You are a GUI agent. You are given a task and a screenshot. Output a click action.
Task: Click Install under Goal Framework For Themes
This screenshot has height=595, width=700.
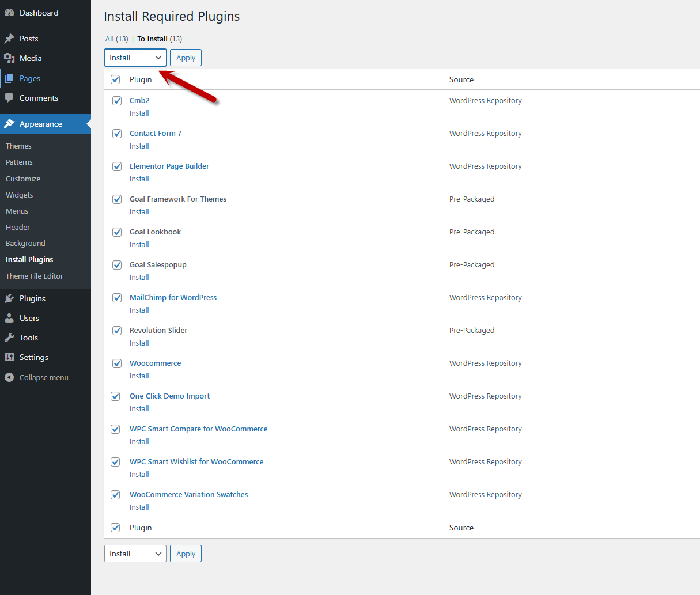139,212
